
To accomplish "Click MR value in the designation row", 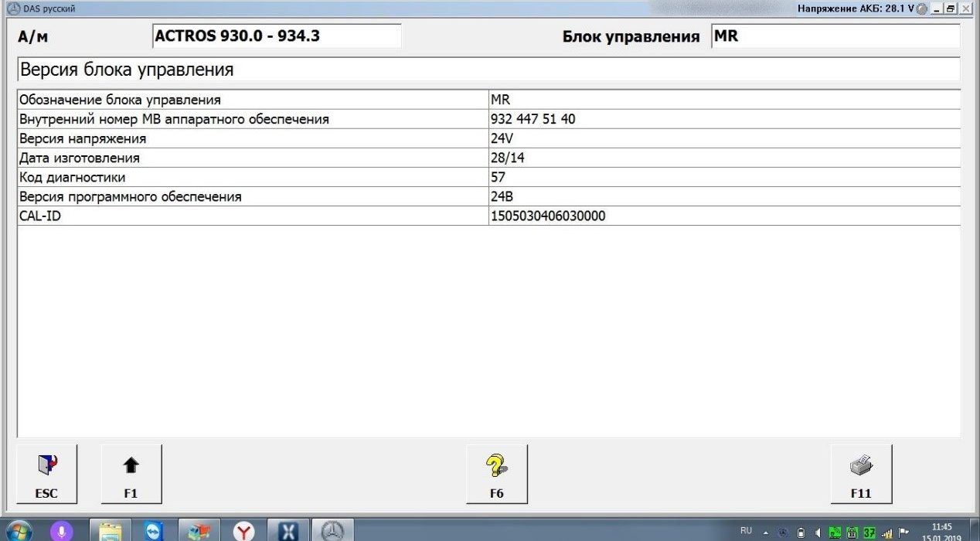I will coord(500,100).
